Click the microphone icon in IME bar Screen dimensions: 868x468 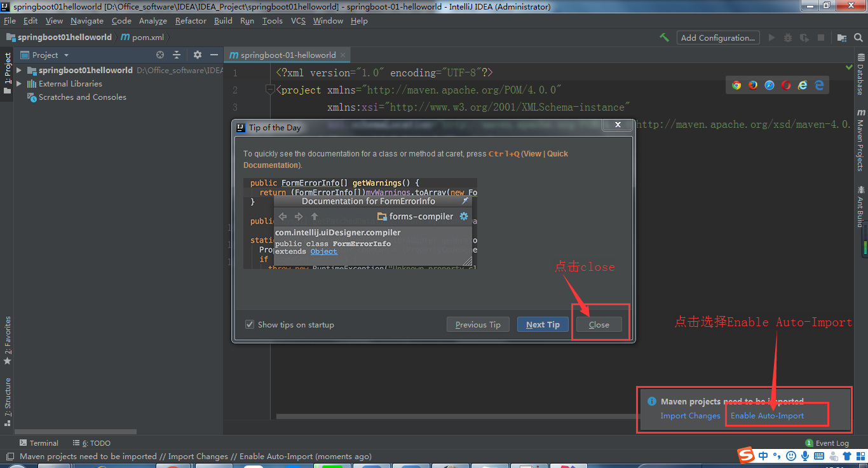point(805,455)
